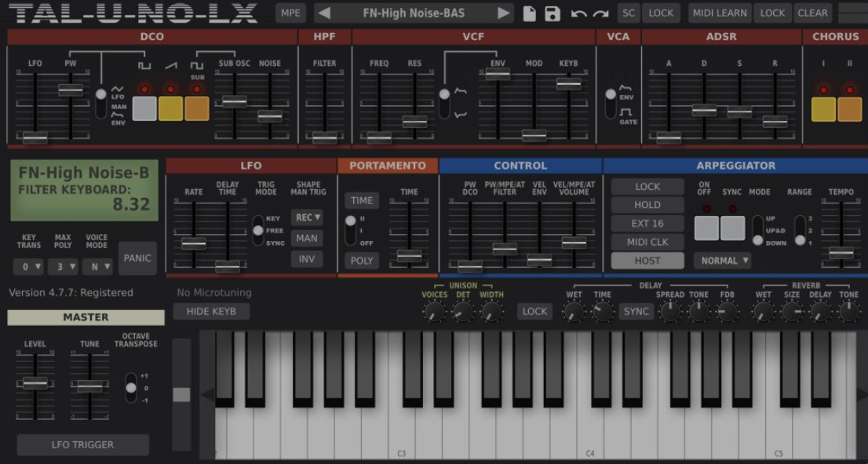Save preset using the floppy disk icon

tap(553, 13)
